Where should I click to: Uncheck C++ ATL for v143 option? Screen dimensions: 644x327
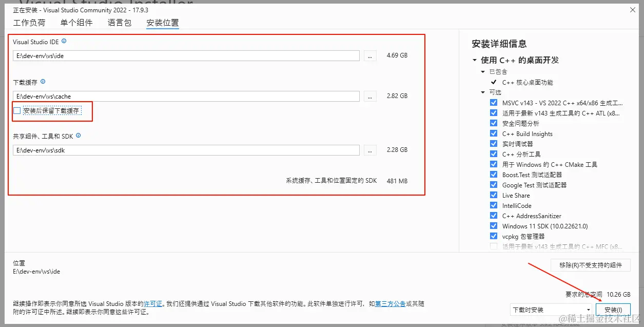494,113
